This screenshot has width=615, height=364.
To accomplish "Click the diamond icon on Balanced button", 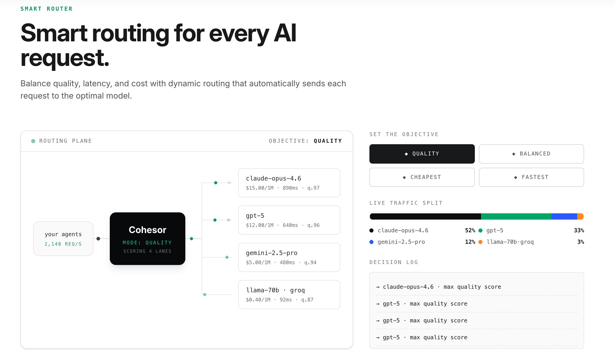I will pyautogui.click(x=514, y=154).
